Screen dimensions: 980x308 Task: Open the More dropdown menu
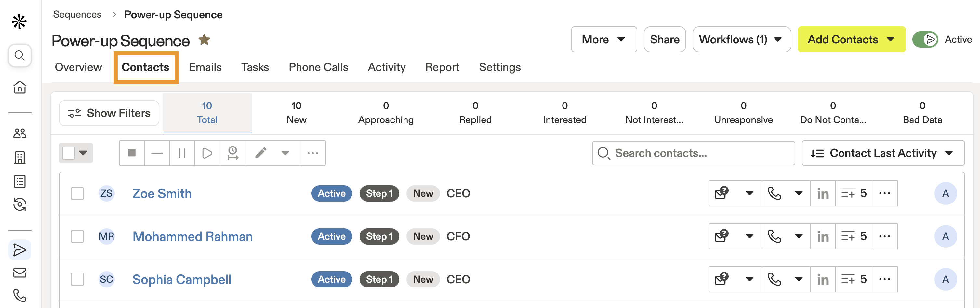click(604, 39)
